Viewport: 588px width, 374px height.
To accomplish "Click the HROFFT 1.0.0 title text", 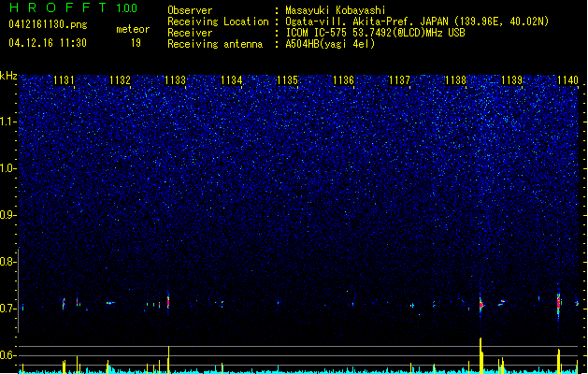I will coord(73,7).
